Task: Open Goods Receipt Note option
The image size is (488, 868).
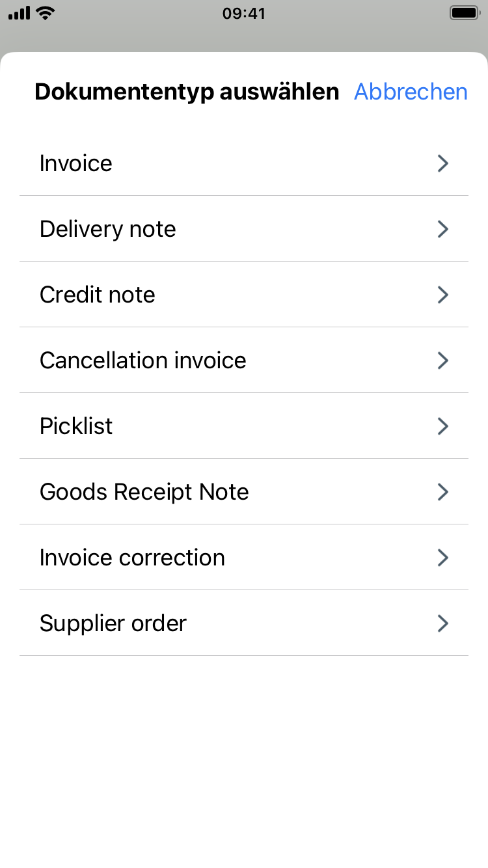Action: 144,492
